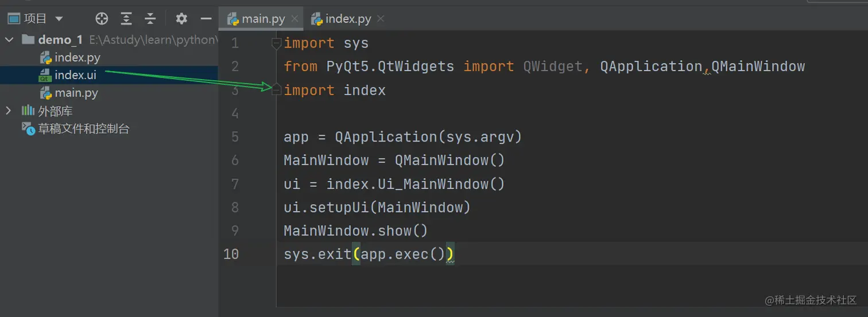This screenshot has width=868, height=317.
Task: Click line number 5 in gutter
Action: (235, 136)
